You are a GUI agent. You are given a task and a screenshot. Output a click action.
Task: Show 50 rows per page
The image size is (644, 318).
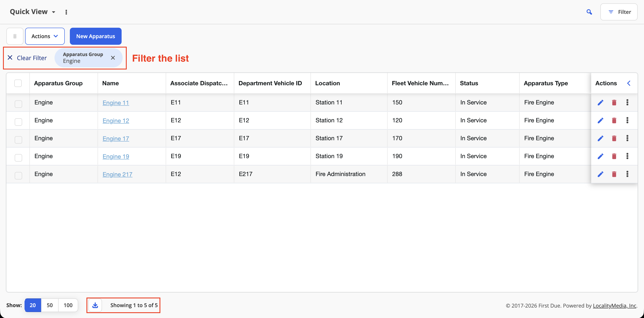pos(50,305)
